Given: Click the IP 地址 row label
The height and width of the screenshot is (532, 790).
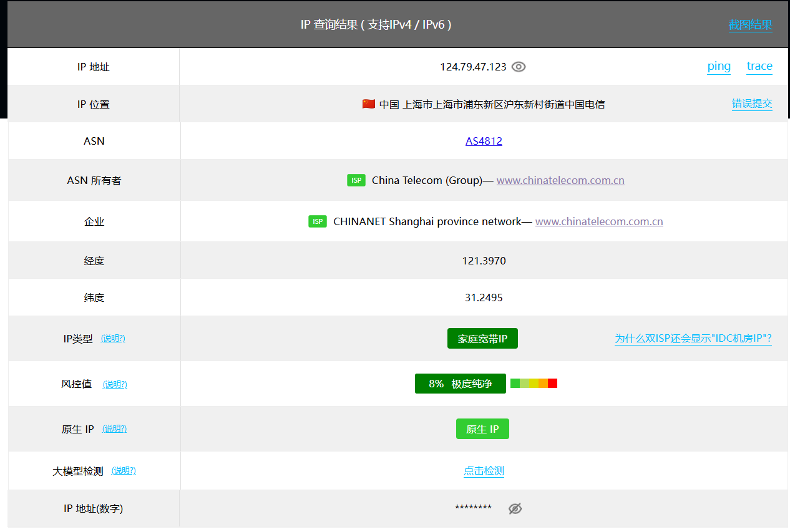Looking at the screenshot, I should coord(94,67).
